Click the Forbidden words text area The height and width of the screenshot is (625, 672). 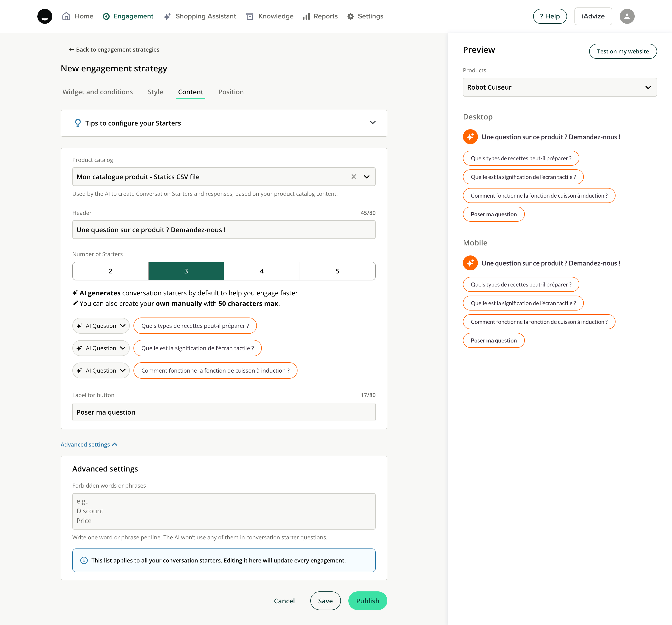[224, 511]
